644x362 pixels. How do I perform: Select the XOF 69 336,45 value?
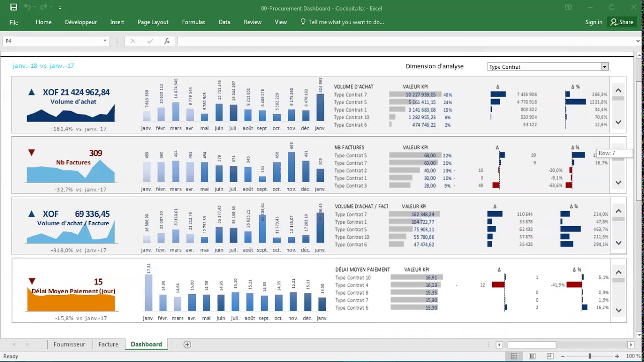click(76, 214)
